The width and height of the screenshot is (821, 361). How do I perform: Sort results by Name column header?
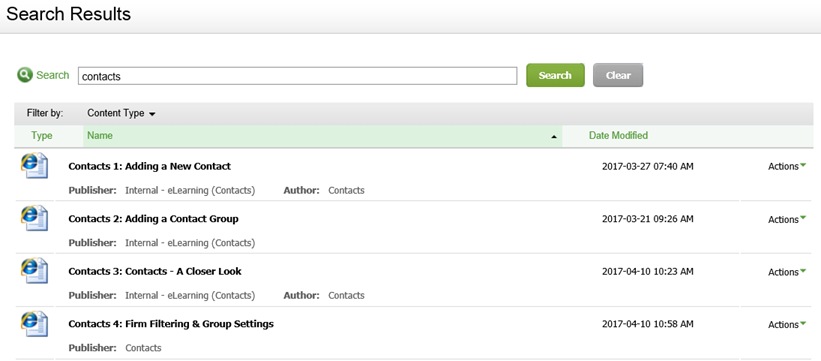coord(100,136)
